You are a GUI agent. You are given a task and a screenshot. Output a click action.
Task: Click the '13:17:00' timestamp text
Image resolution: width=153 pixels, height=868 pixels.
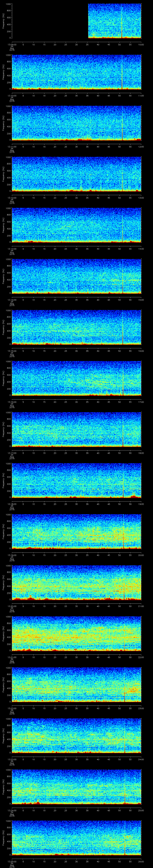tap(12, 453)
